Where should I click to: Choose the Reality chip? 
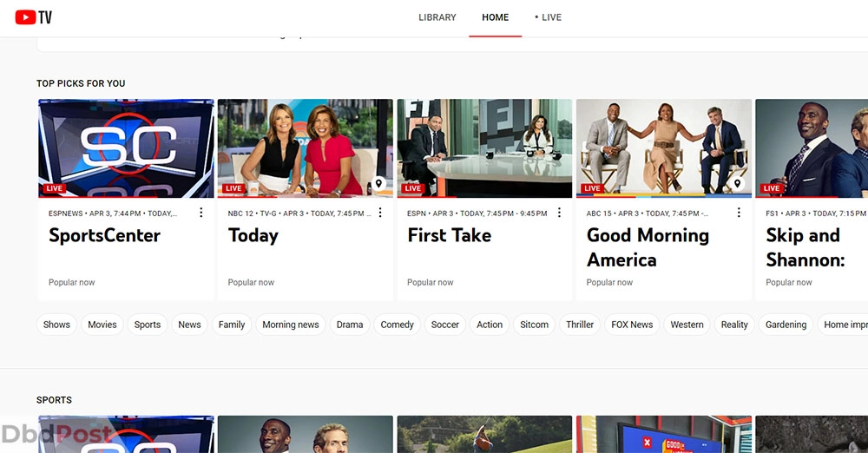pyautogui.click(x=734, y=325)
